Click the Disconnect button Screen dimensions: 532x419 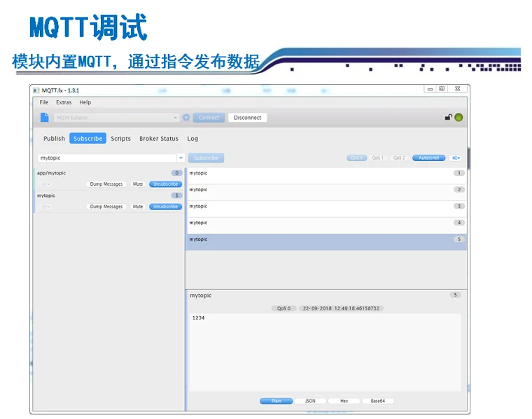(248, 118)
